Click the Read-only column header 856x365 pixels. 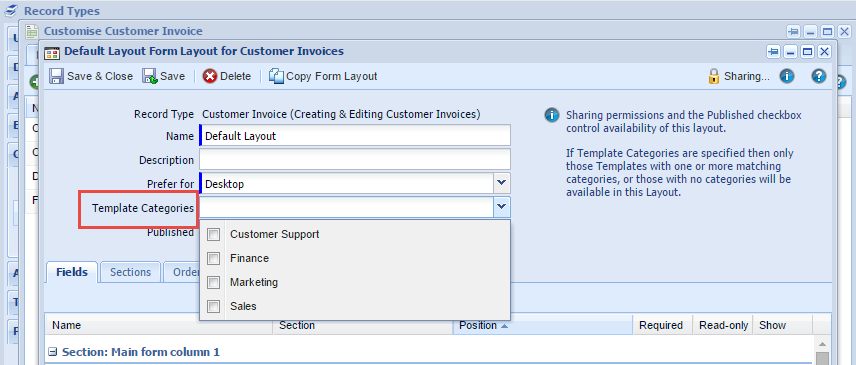[723, 325]
